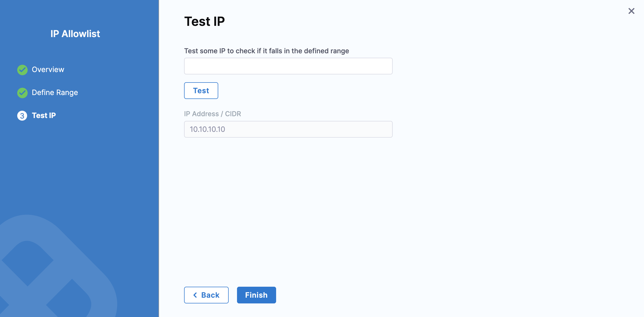Click the IP Allowlist sidebar title
The height and width of the screenshot is (317, 644).
click(x=75, y=34)
